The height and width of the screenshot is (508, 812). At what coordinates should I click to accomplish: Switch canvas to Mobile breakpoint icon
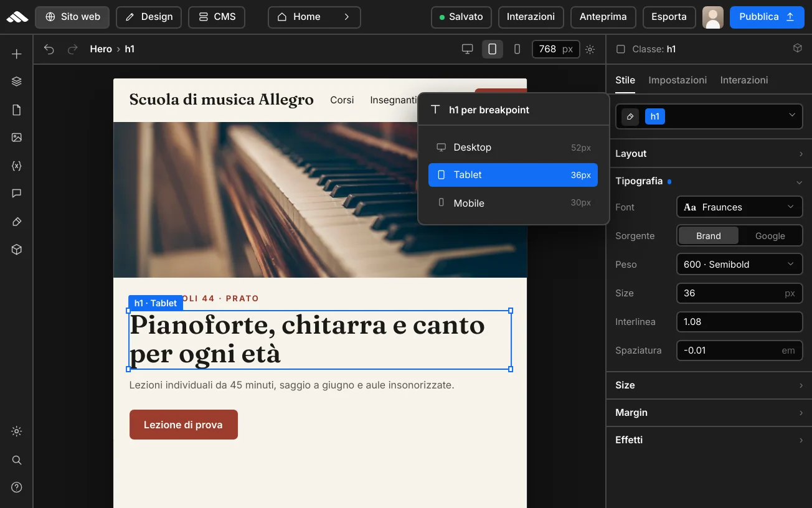coord(517,49)
